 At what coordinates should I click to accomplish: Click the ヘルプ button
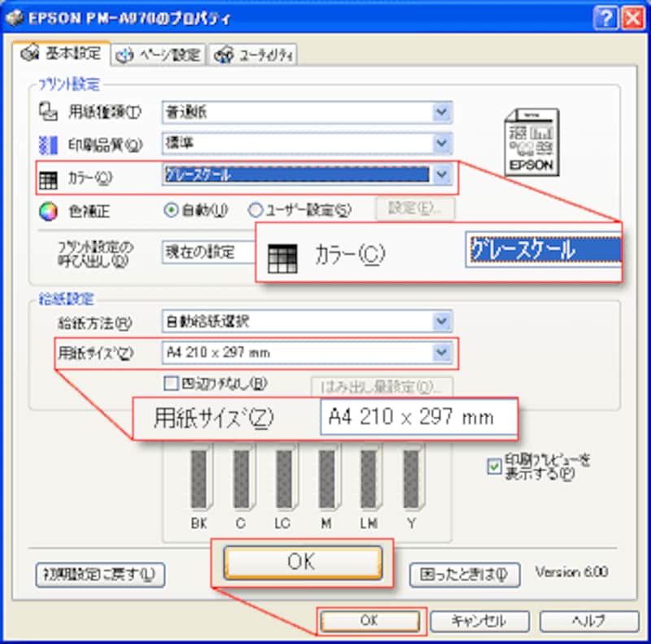coord(589,621)
